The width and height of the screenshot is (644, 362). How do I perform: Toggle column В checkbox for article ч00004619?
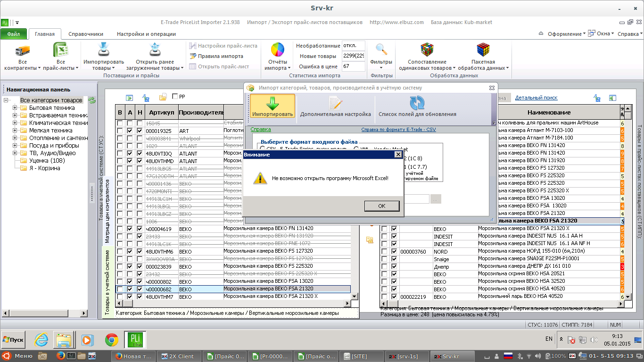pos(120,229)
